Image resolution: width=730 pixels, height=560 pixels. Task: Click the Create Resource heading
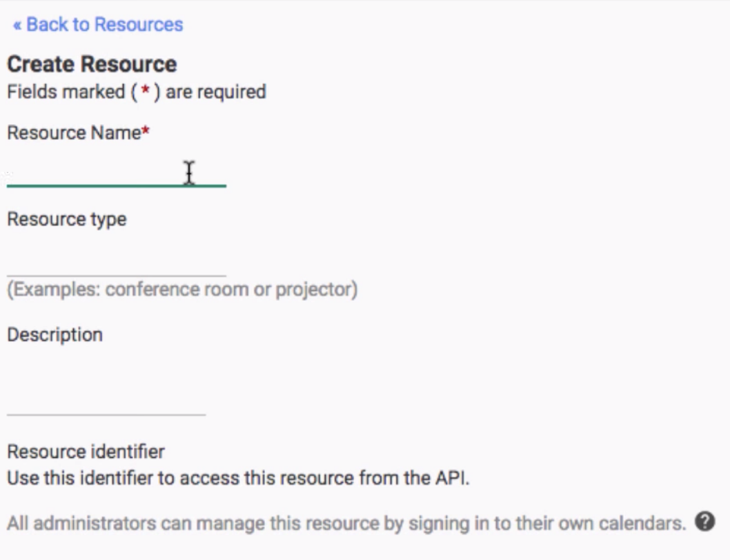(x=92, y=64)
